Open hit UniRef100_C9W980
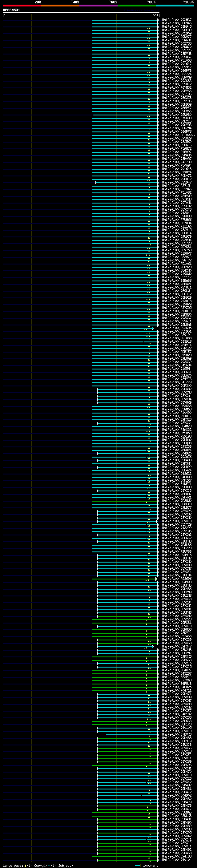 (x=177, y=115)
